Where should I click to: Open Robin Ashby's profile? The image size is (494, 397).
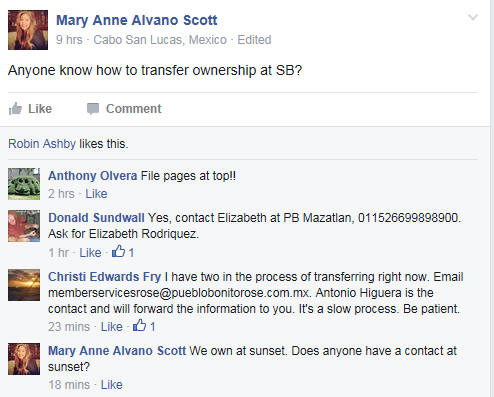tap(42, 144)
